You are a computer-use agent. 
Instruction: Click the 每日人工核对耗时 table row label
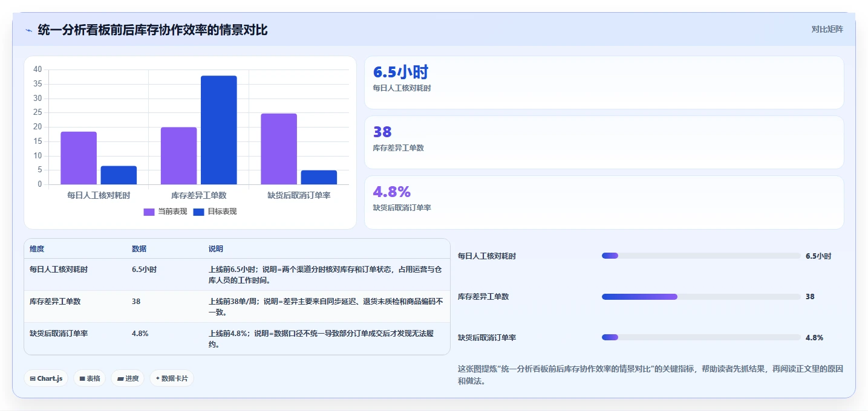[59, 270]
